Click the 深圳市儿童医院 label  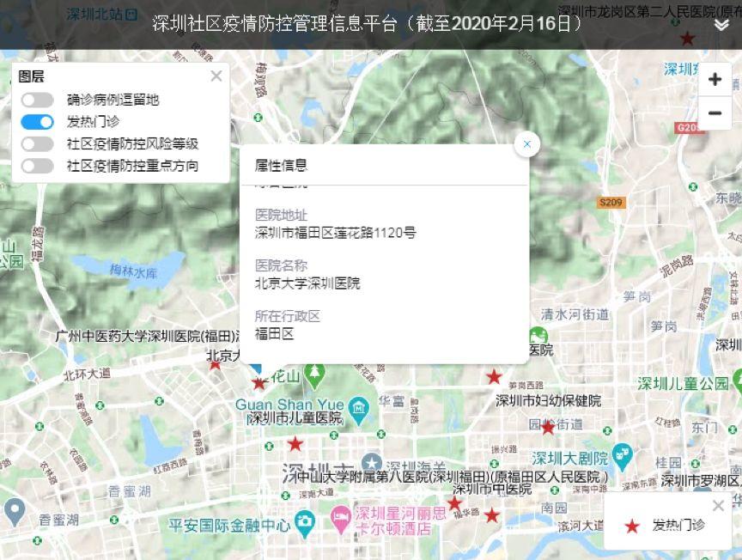point(295,418)
